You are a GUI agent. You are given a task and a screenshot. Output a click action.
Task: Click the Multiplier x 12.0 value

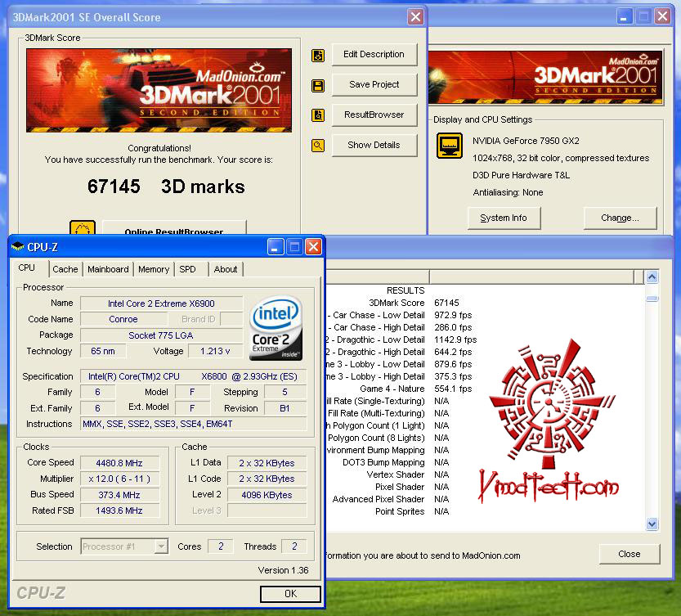click(119, 479)
